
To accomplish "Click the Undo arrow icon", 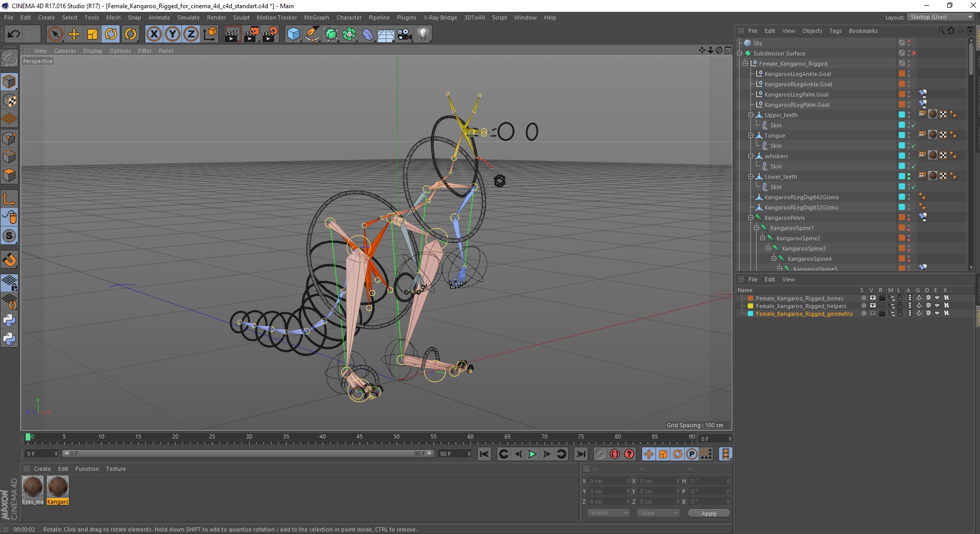I will 13,34.
